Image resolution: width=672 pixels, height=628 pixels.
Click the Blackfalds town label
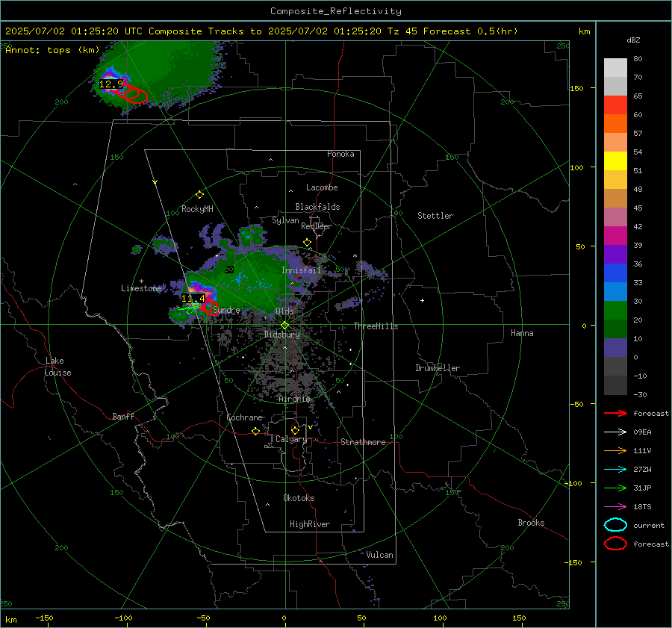pyautogui.click(x=317, y=207)
